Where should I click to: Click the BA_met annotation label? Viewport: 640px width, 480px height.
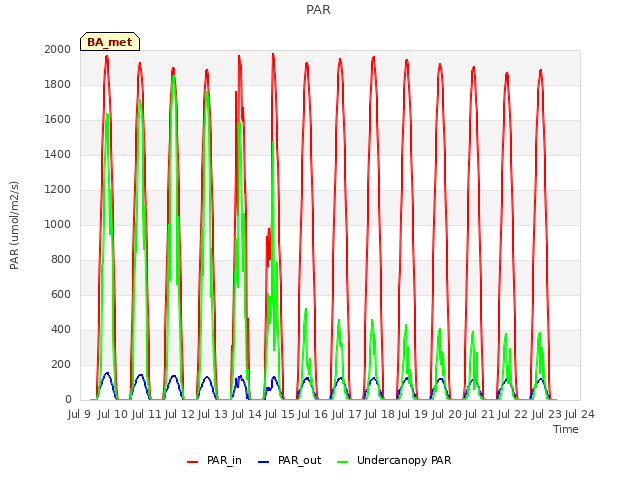point(110,42)
